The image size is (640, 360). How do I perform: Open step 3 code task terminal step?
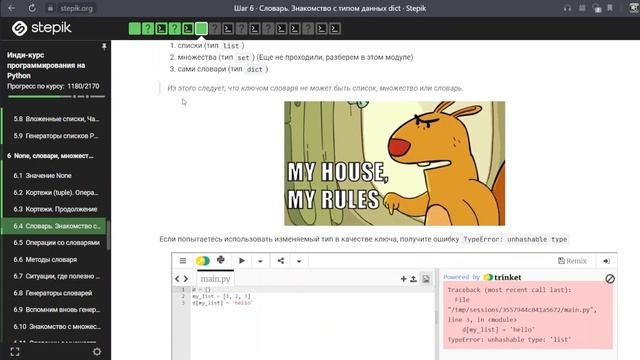coord(161,29)
